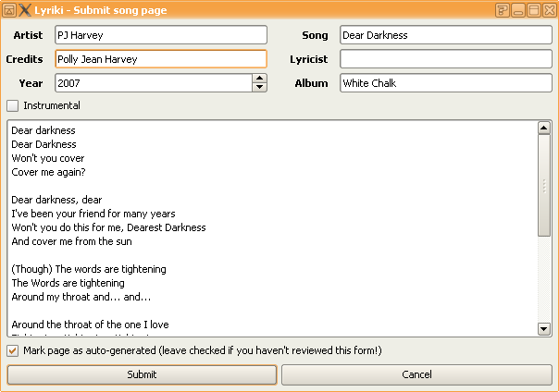Viewport: 559px width, 392px height.
Task: Click the scrollbar track below the thumb
Action: click(544, 279)
